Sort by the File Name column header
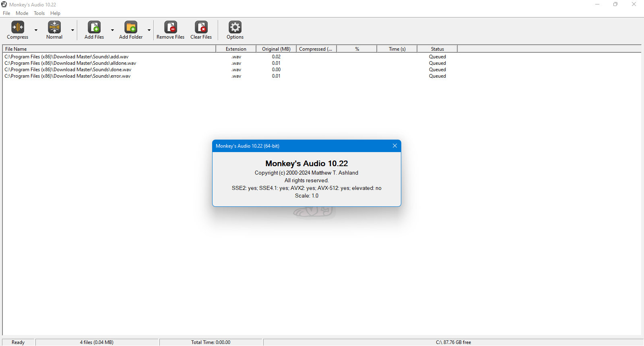Viewport: 644px width, 346px height. click(109, 49)
